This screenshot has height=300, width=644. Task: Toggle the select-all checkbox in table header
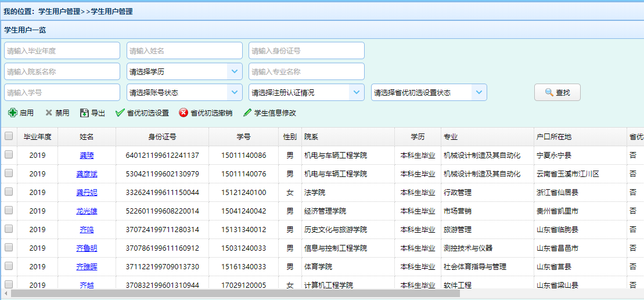tap(9, 136)
